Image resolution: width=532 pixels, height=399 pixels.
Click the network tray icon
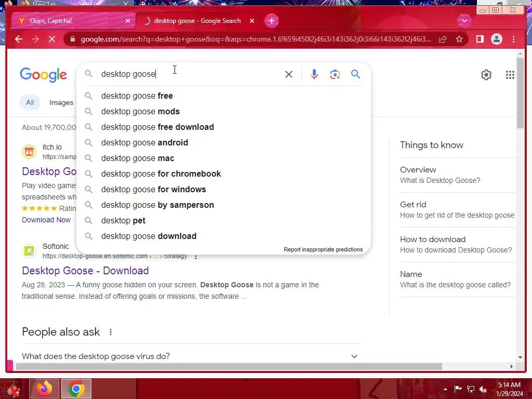[x=471, y=389]
